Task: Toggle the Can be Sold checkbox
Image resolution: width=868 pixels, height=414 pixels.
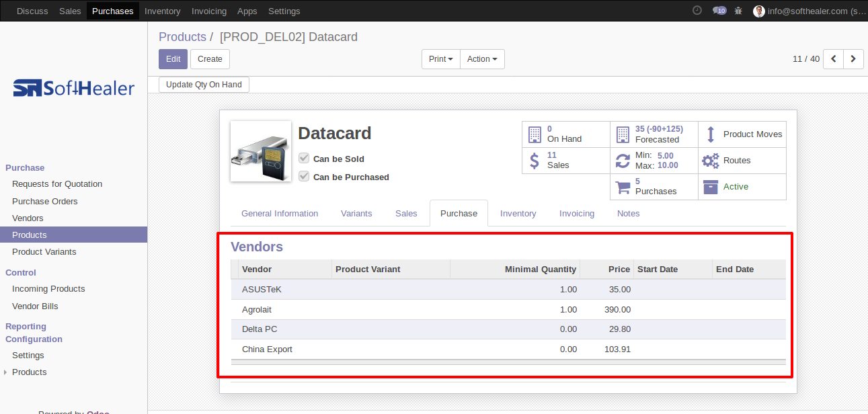Action: tap(304, 159)
